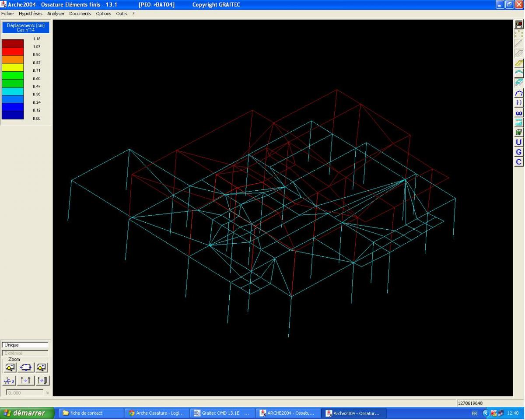Click the yellow slab plate icon
525x420 pixels.
point(519,63)
